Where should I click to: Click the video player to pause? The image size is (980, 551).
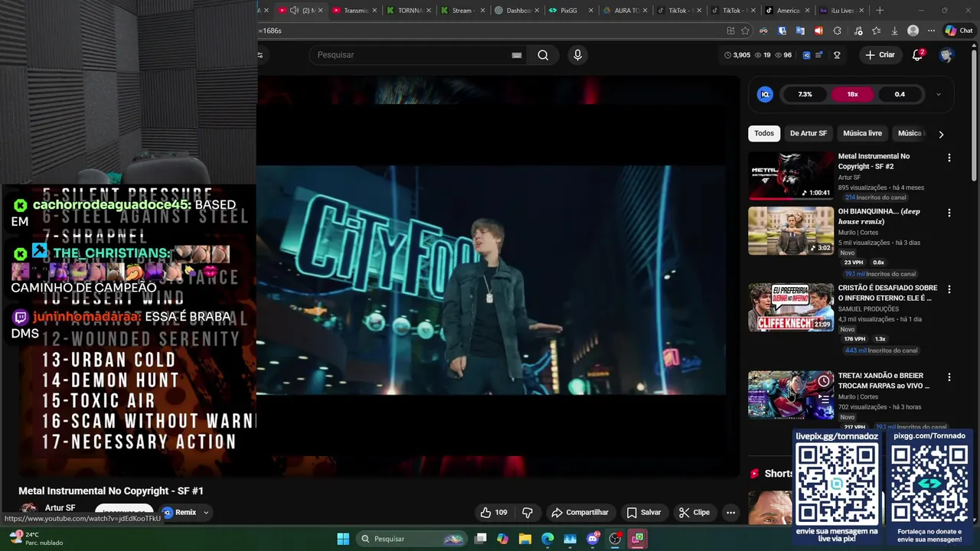pyautogui.click(x=491, y=280)
